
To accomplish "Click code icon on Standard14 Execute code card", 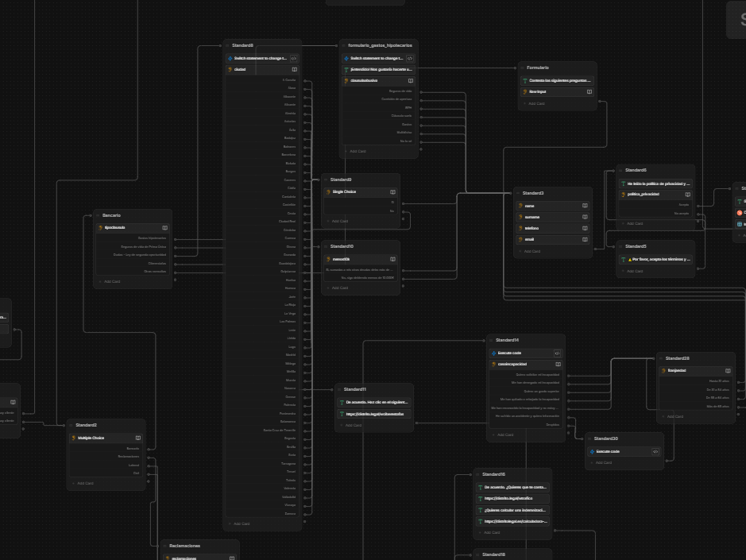I will (558, 353).
